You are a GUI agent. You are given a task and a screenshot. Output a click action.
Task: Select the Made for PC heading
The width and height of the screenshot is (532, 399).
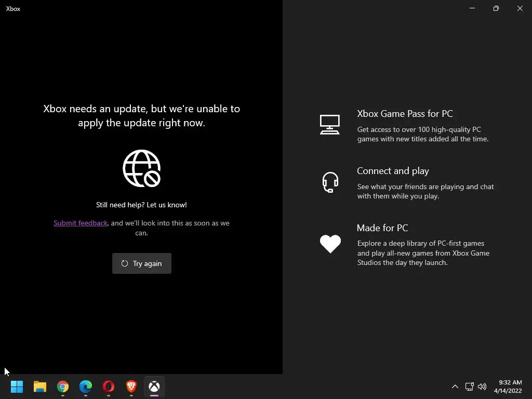click(x=382, y=228)
